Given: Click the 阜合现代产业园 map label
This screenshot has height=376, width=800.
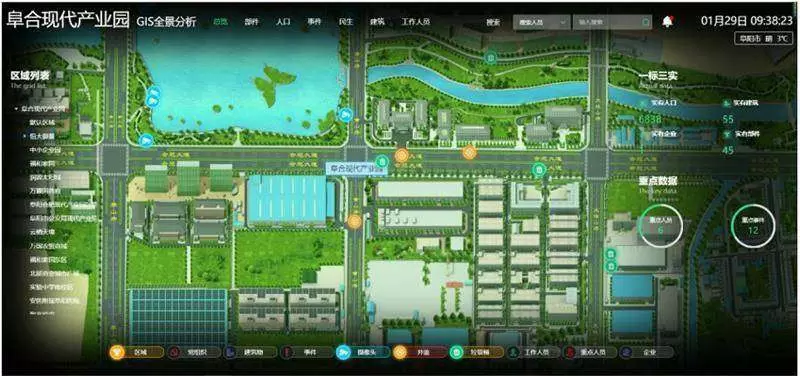Looking at the screenshot, I should [x=356, y=168].
